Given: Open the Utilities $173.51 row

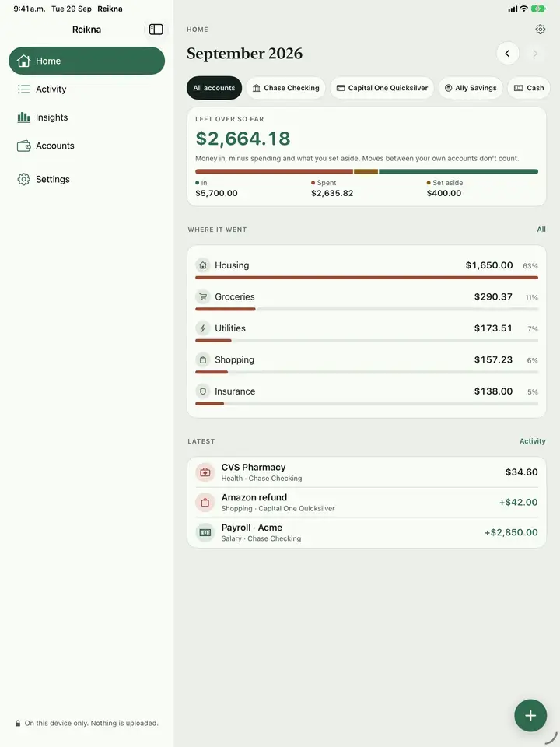Looking at the screenshot, I should (366, 331).
